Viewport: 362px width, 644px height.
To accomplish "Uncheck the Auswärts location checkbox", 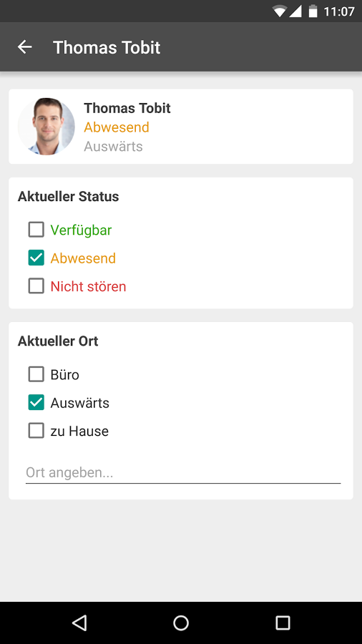I will tap(36, 402).
